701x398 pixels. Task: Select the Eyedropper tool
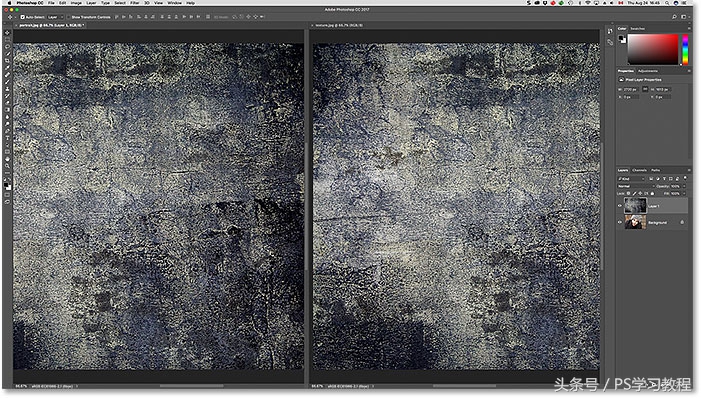pyautogui.click(x=7, y=68)
